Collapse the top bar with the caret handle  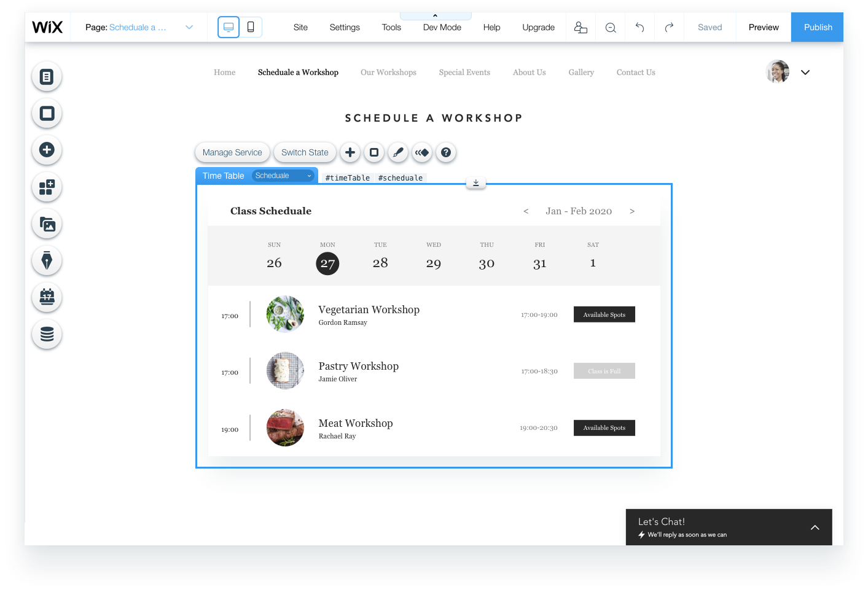click(x=436, y=15)
